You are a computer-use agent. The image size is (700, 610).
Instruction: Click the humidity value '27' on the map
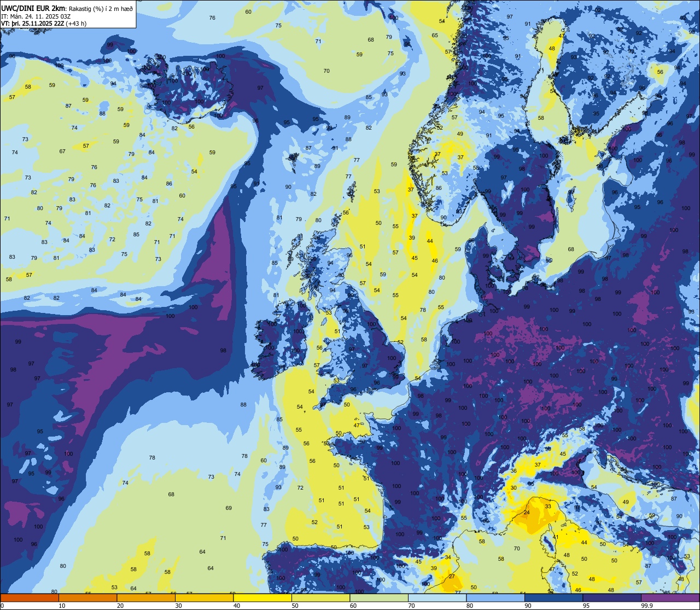452,577
